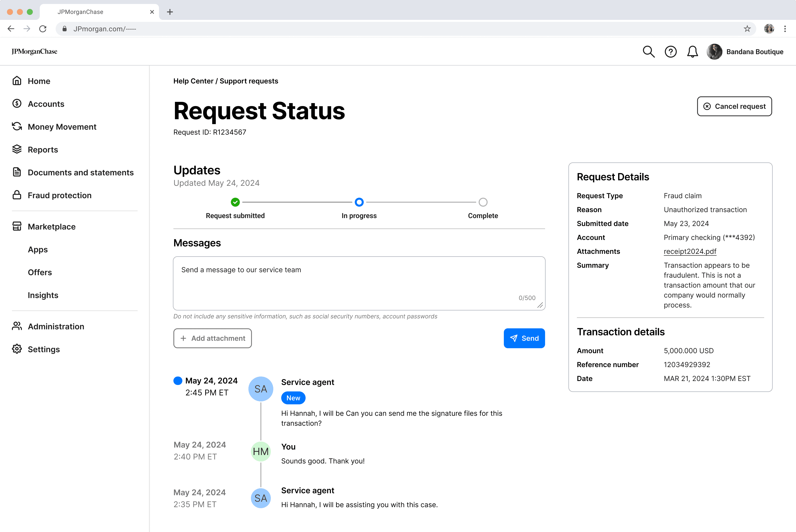
Task: Click the blue Send button
Action: 524,338
